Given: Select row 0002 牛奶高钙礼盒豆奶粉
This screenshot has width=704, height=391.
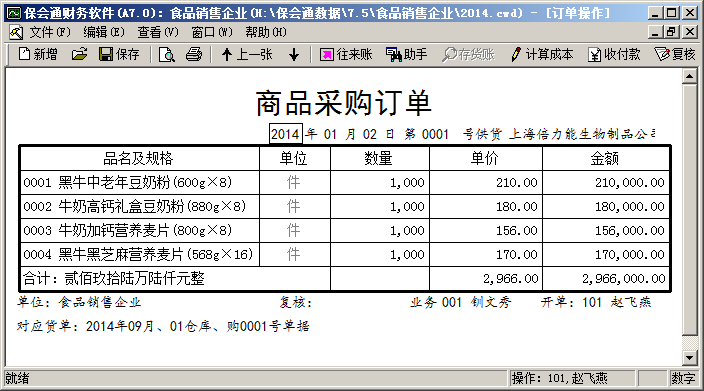Looking at the screenshot, I should (x=140, y=206).
